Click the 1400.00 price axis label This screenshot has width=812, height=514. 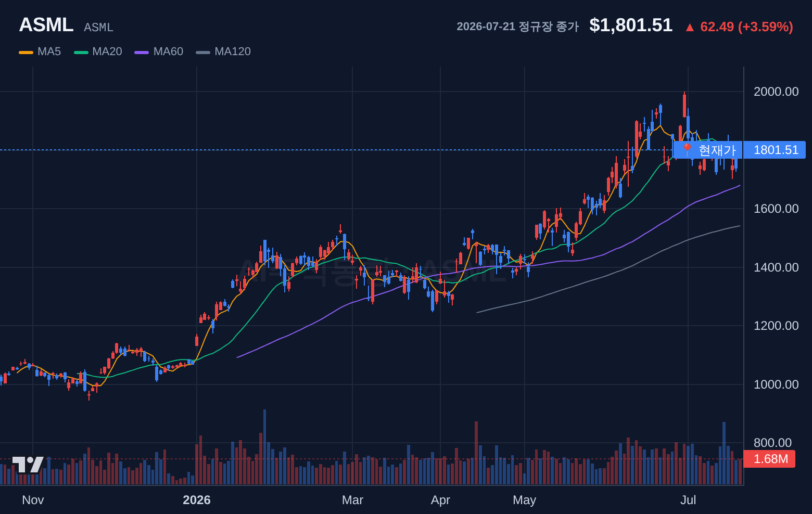[x=776, y=267]
